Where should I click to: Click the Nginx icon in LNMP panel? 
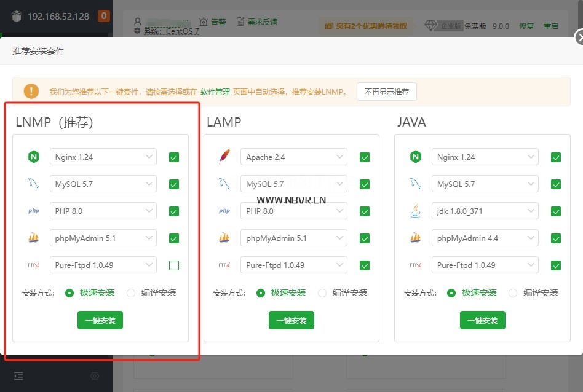tap(34, 157)
